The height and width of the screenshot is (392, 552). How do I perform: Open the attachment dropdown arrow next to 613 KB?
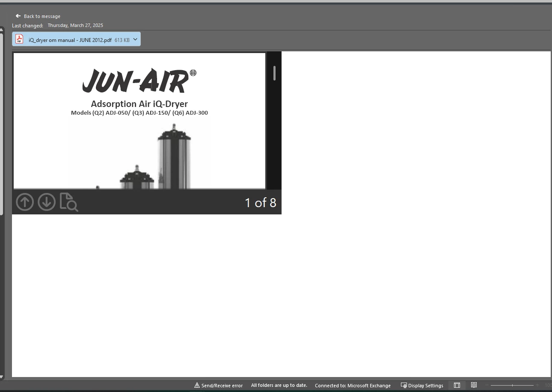pos(135,39)
